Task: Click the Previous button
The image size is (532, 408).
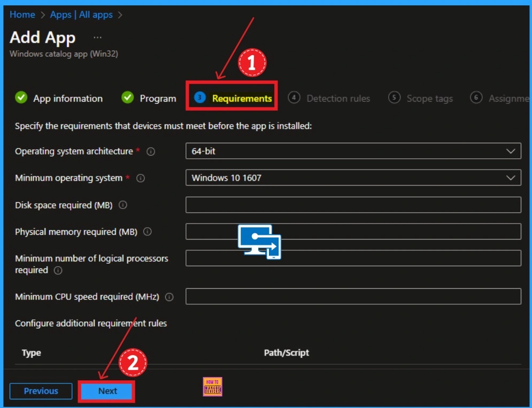Action: (41, 391)
